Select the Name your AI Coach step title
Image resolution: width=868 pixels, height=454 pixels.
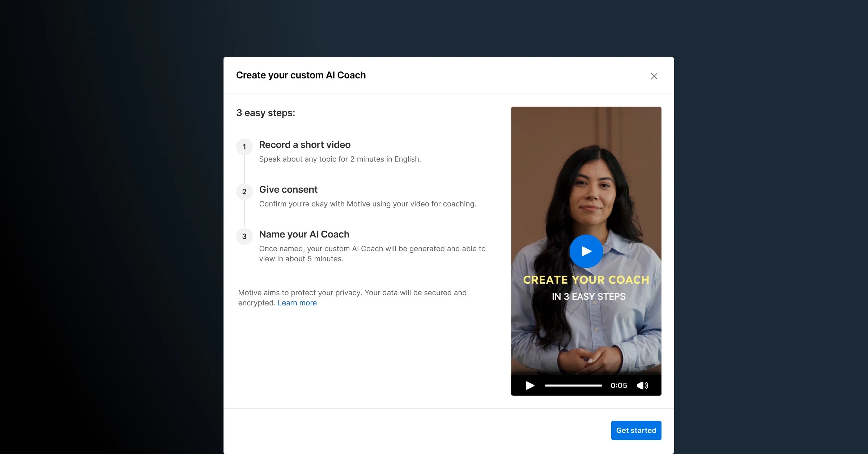304,234
